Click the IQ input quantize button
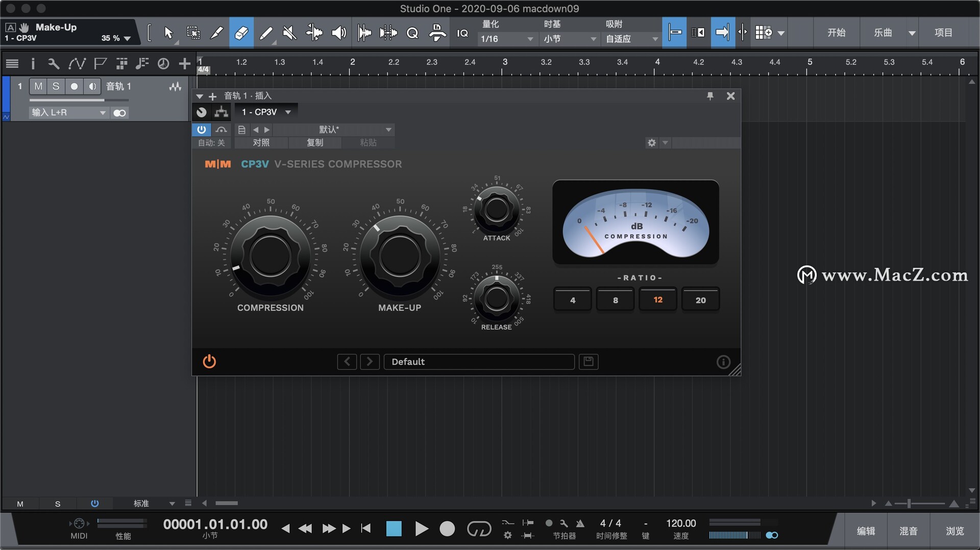The width and height of the screenshot is (980, 550). click(x=462, y=33)
